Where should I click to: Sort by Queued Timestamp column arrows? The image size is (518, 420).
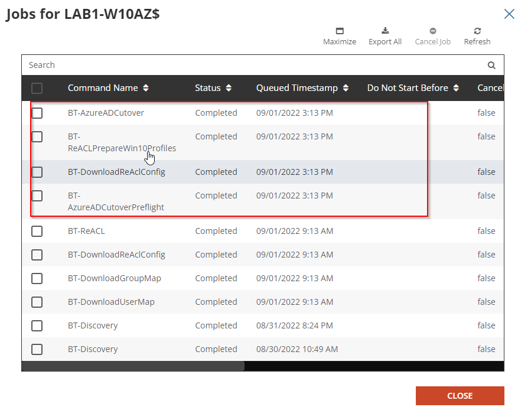[346, 88]
